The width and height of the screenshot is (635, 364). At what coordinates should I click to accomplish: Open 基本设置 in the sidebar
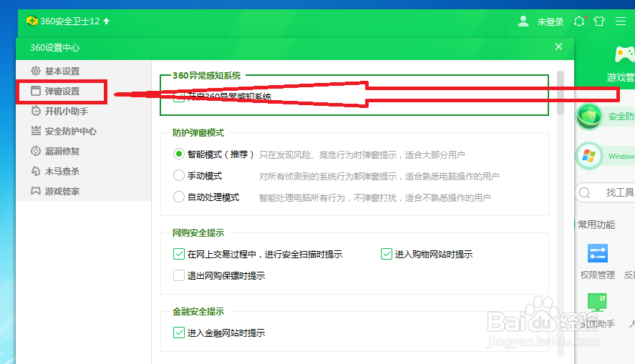point(84,72)
